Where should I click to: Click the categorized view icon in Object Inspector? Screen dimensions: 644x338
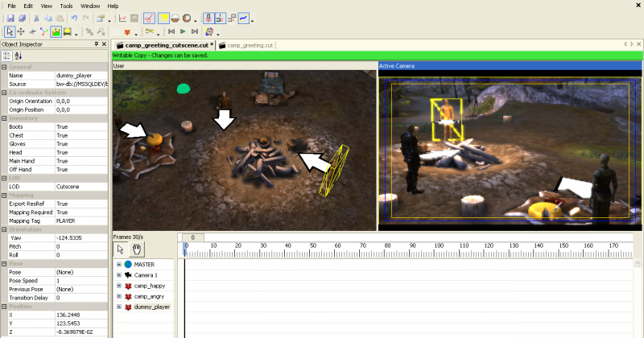(7, 56)
